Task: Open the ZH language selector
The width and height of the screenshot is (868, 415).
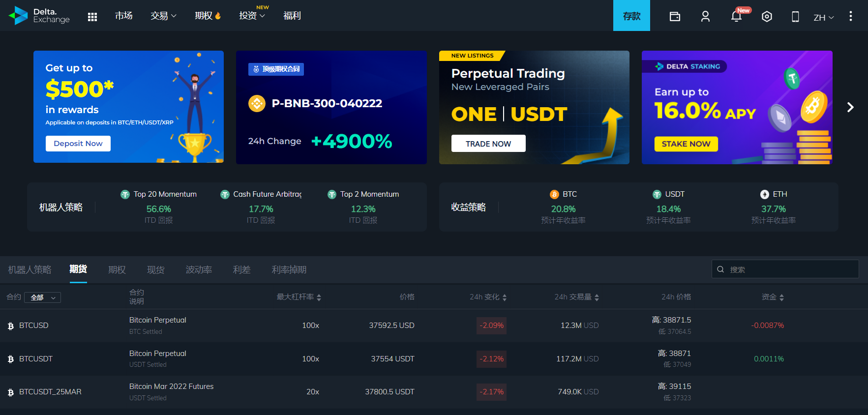Action: click(x=824, y=18)
